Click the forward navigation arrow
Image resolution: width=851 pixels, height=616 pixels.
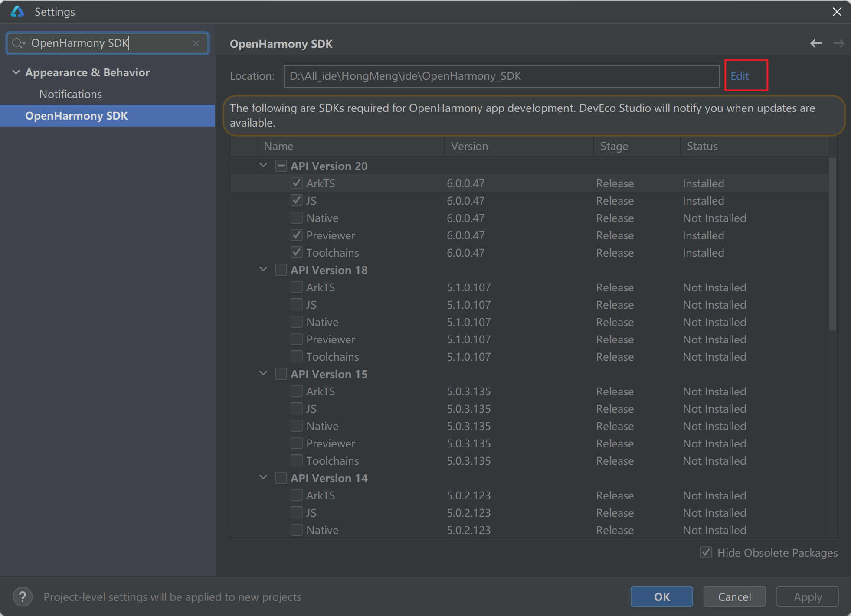839,43
